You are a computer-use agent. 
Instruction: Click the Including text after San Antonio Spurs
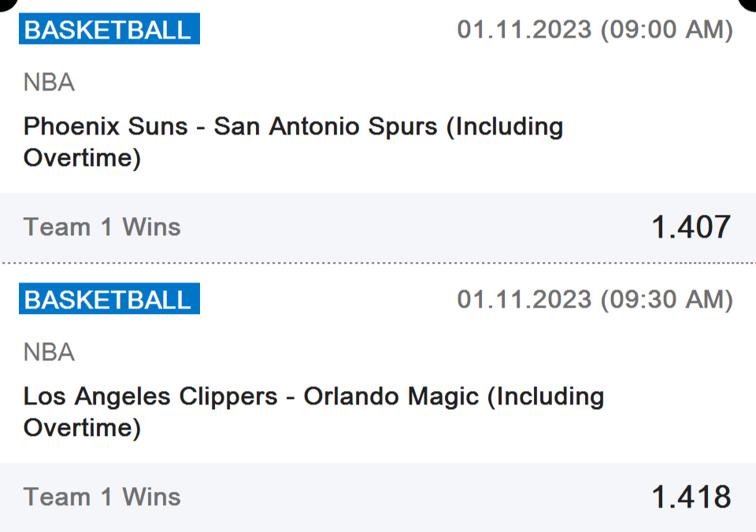(508, 127)
